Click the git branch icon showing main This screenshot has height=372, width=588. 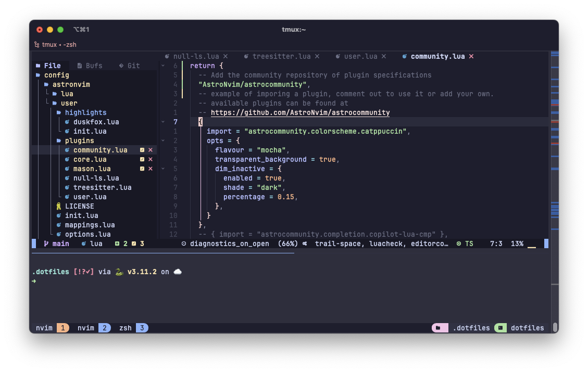point(46,243)
